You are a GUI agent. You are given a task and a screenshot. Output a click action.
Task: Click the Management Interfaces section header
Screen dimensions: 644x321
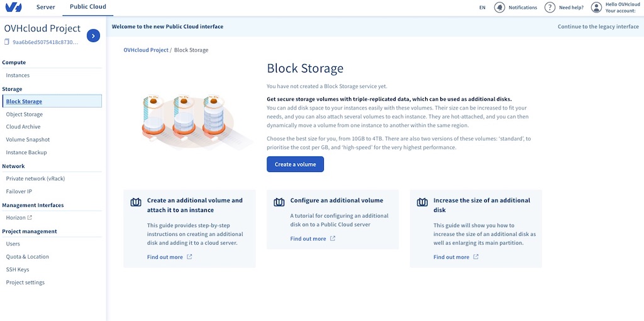[x=33, y=205]
